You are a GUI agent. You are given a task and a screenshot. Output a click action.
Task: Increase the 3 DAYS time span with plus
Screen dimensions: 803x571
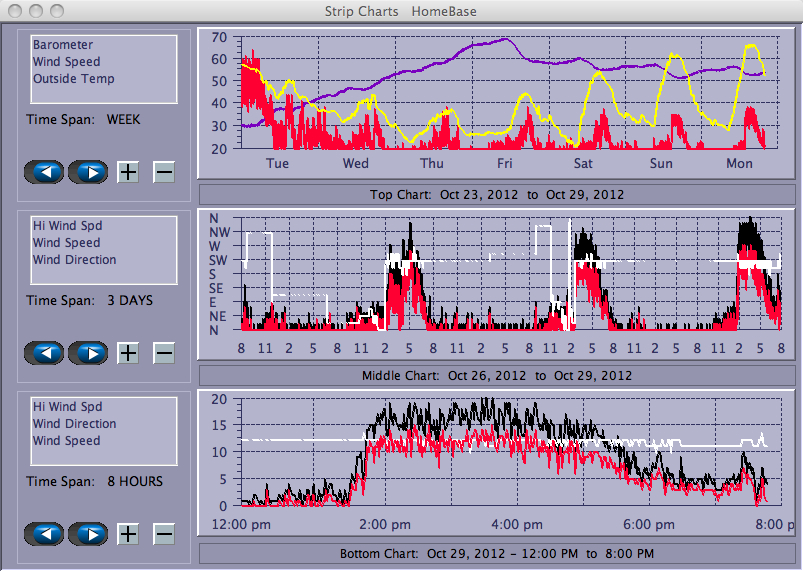(x=128, y=353)
